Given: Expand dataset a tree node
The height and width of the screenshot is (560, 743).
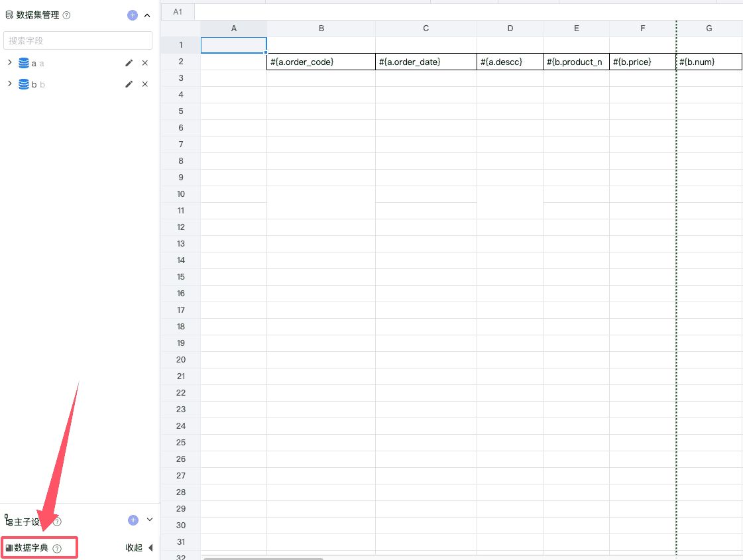Looking at the screenshot, I should coord(10,63).
